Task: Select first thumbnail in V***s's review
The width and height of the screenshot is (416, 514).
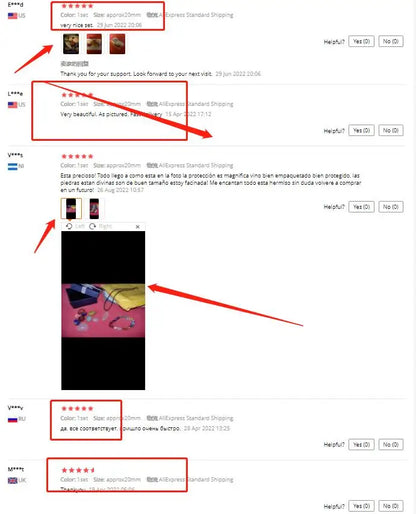Action: pos(71,208)
